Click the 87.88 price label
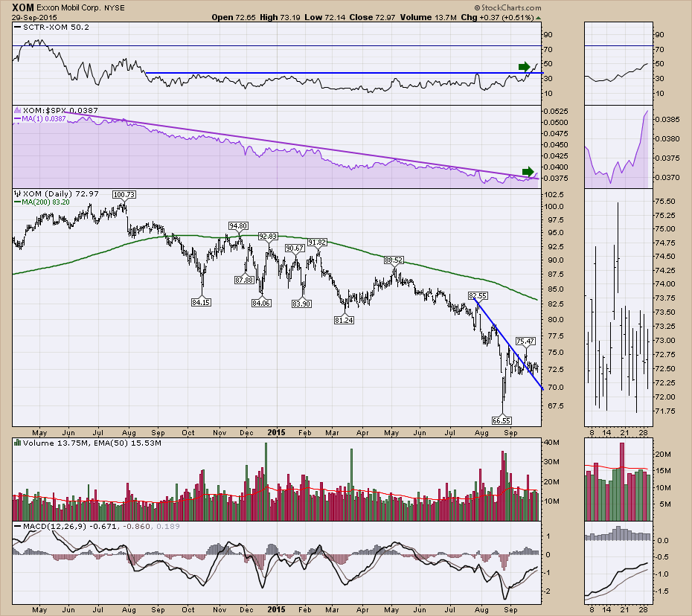Screen dimensions: 692x616 coord(244,280)
